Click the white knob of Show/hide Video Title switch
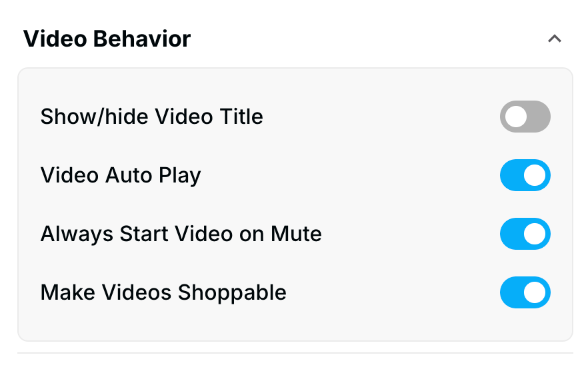This screenshot has width=588, height=365. [x=515, y=117]
